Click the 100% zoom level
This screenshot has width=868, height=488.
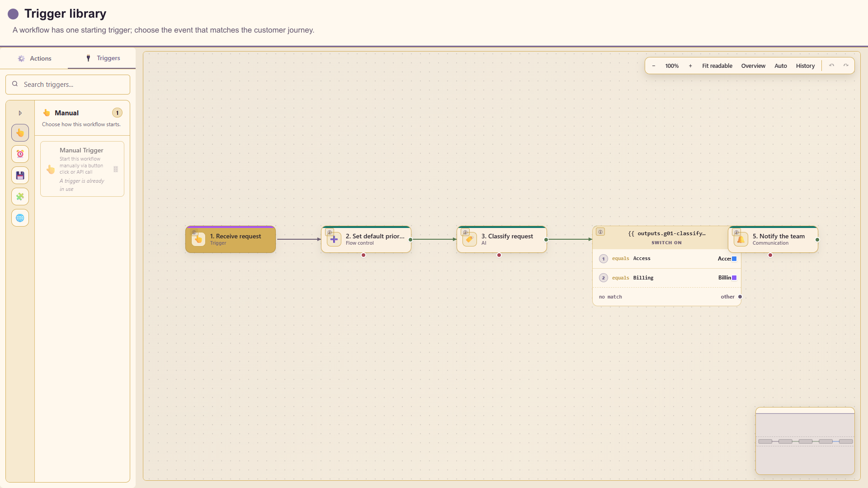672,66
